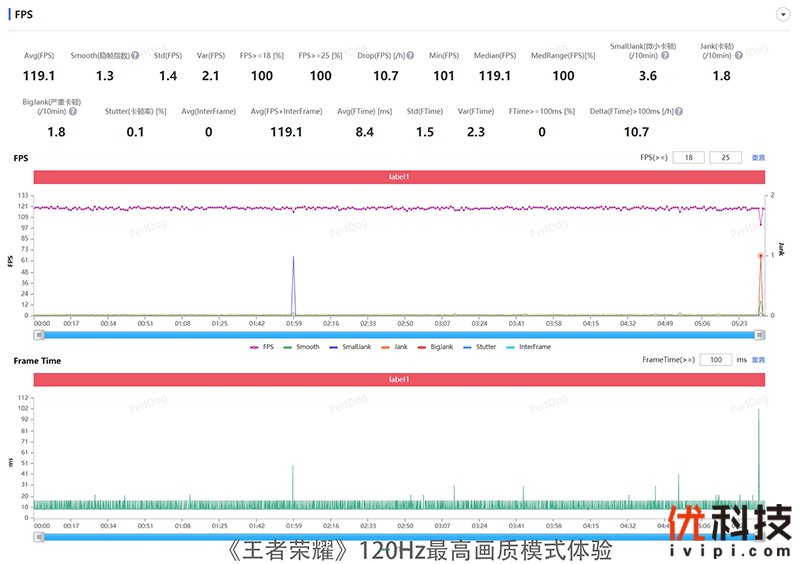Click reset link beside FrameTime threshold

coord(757,359)
